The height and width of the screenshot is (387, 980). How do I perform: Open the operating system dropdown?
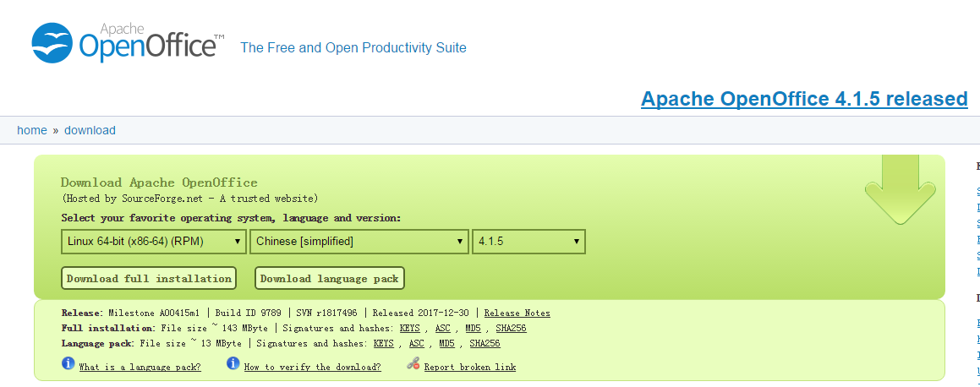coord(154,242)
